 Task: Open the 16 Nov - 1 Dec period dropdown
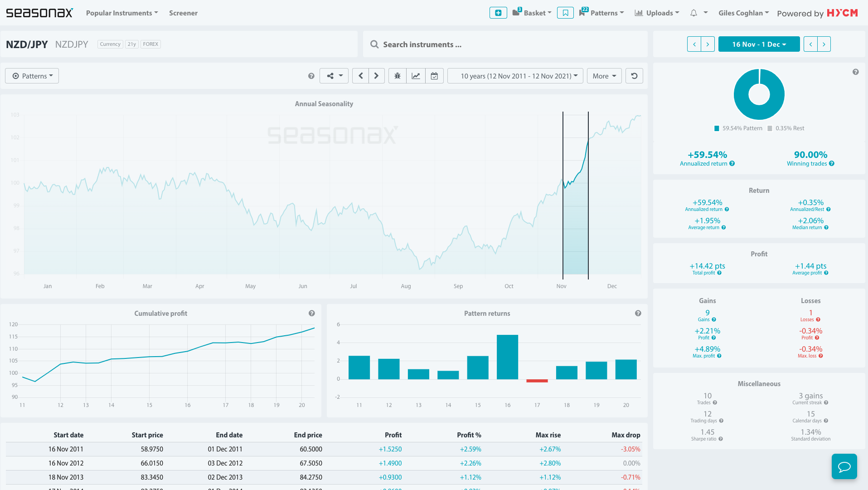point(759,44)
